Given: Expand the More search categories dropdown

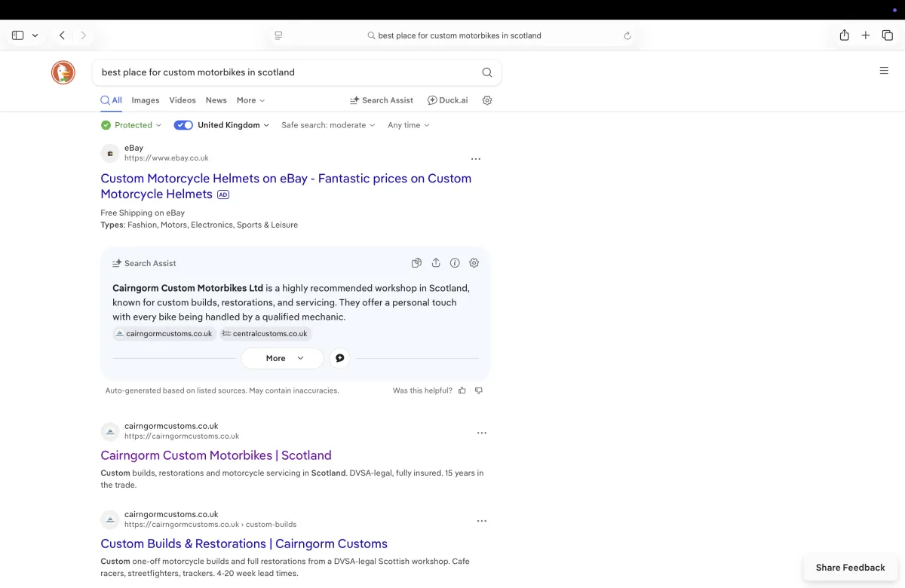Looking at the screenshot, I should coord(251,100).
